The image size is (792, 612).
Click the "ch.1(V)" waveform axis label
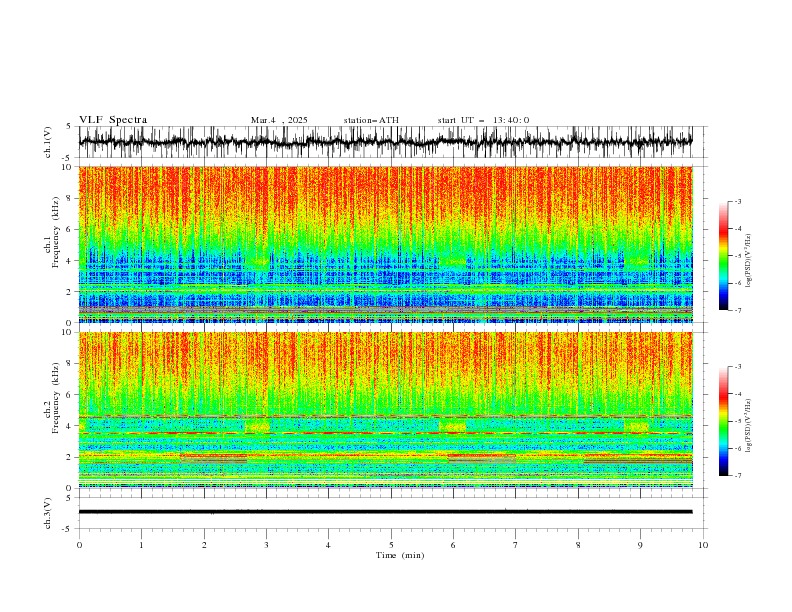point(48,142)
